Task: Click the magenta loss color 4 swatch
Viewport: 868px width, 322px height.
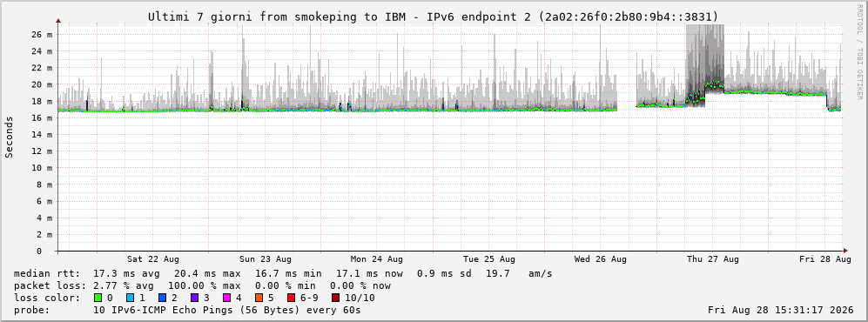Action: click(226, 298)
